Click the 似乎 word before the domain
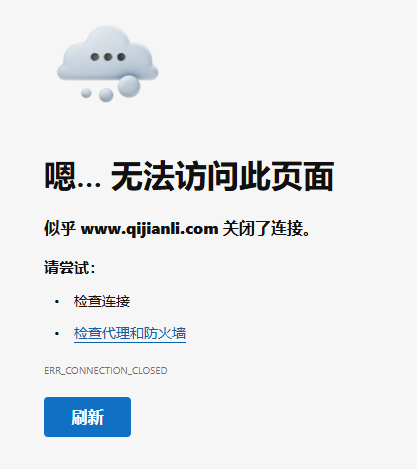This screenshot has height=469, width=417. coord(60,229)
